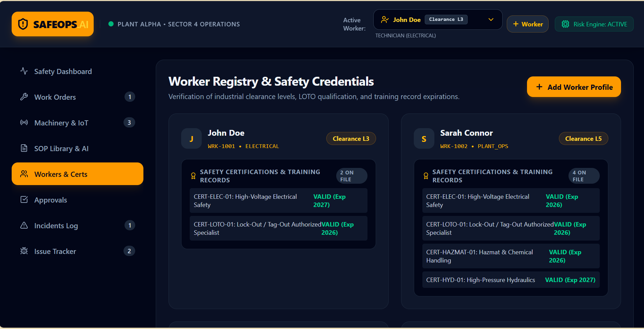Click the Machinery & IoT count badge 3
Image resolution: width=644 pixels, height=329 pixels.
click(x=129, y=122)
